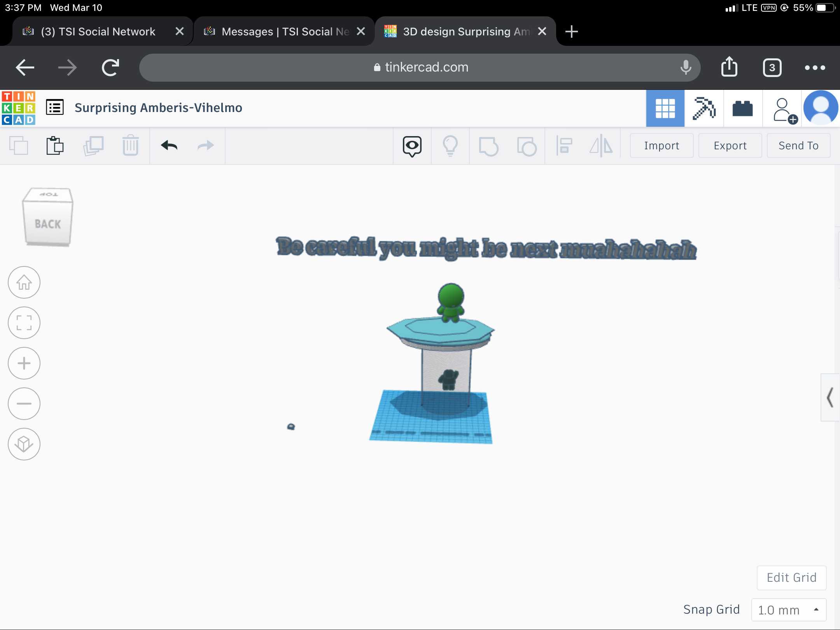This screenshot has width=840, height=630.
Task: Switch to the (3) TSI Social Network tab
Action: (97, 31)
